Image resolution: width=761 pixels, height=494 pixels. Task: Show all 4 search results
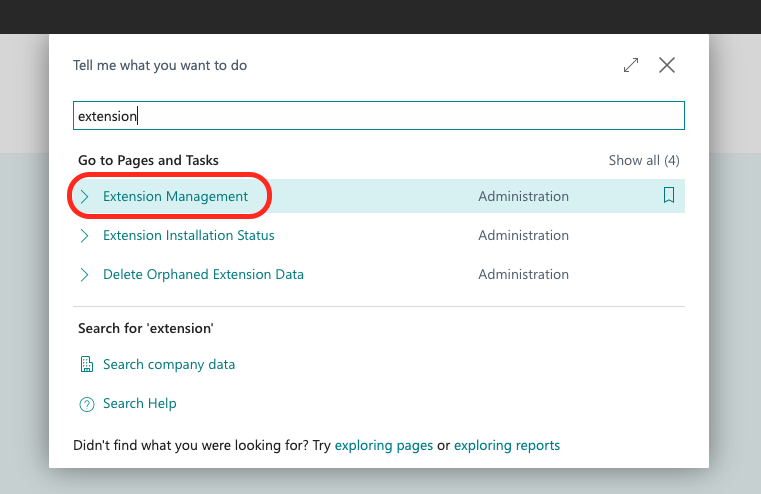(x=643, y=160)
